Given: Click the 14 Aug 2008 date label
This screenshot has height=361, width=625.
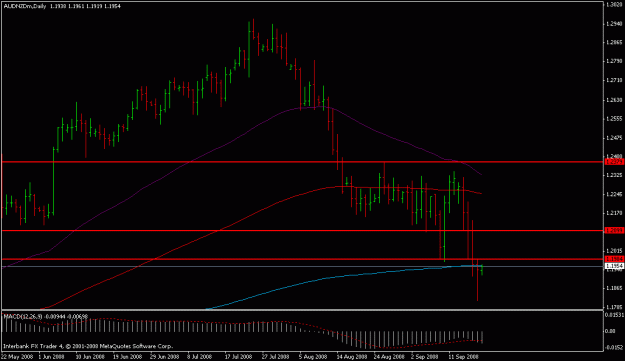Looking at the screenshot, I should [352, 357].
